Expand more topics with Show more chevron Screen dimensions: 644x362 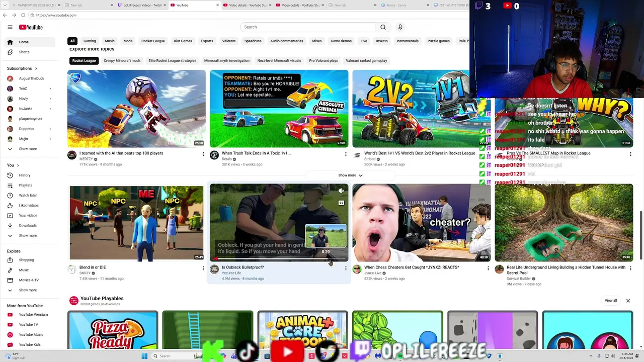click(350, 175)
